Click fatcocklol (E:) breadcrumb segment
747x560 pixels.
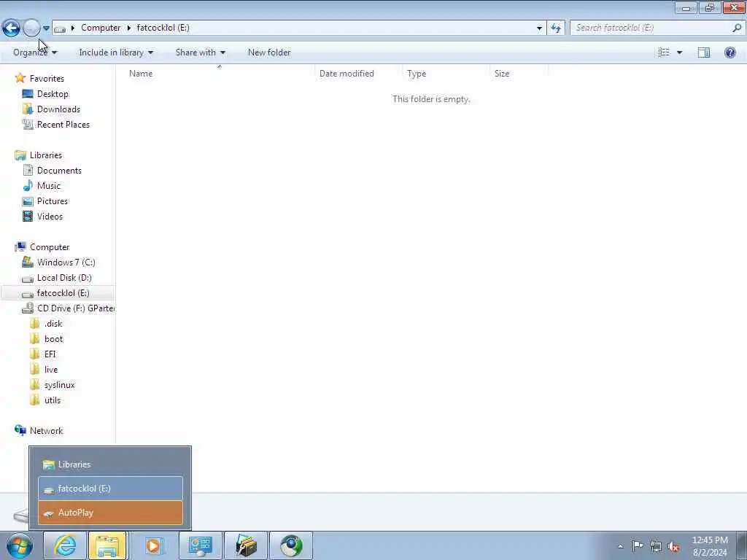click(163, 28)
